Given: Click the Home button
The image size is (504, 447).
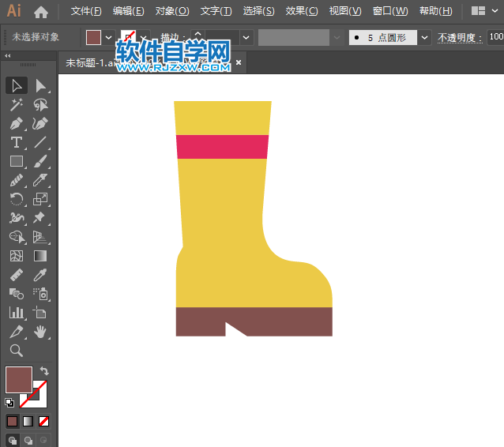Looking at the screenshot, I should pyautogui.click(x=41, y=11).
